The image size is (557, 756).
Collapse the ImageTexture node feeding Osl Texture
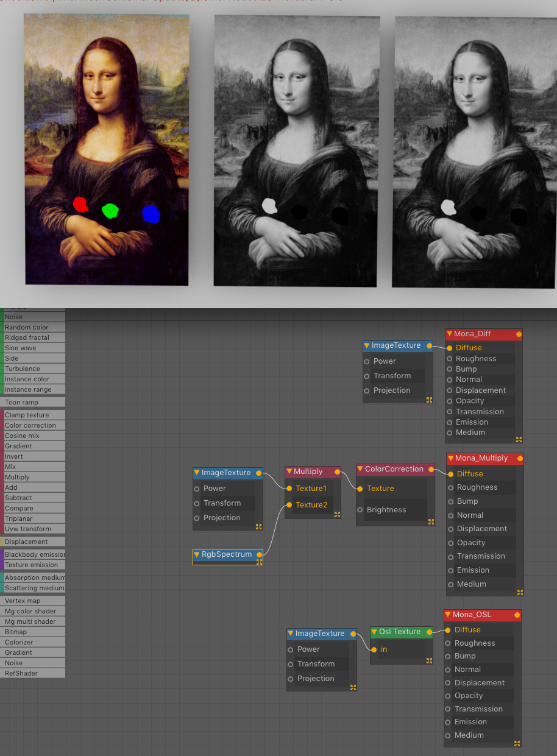(x=291, y=634)
